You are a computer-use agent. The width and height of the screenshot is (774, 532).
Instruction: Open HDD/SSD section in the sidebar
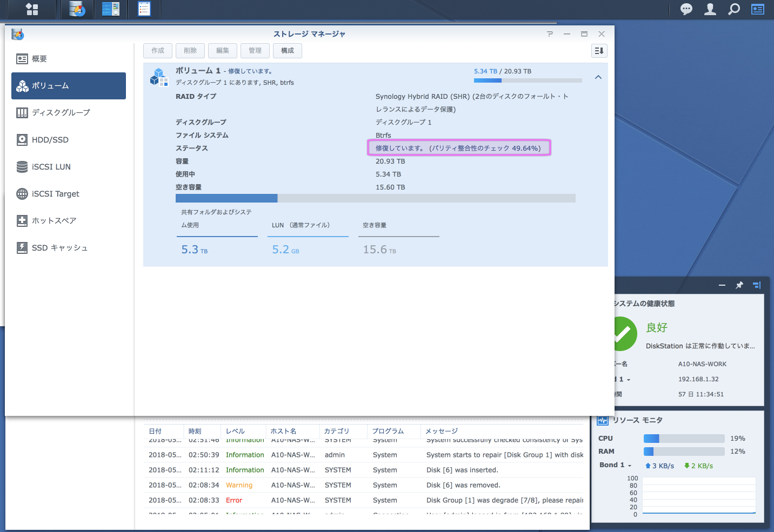click(50, 140)
